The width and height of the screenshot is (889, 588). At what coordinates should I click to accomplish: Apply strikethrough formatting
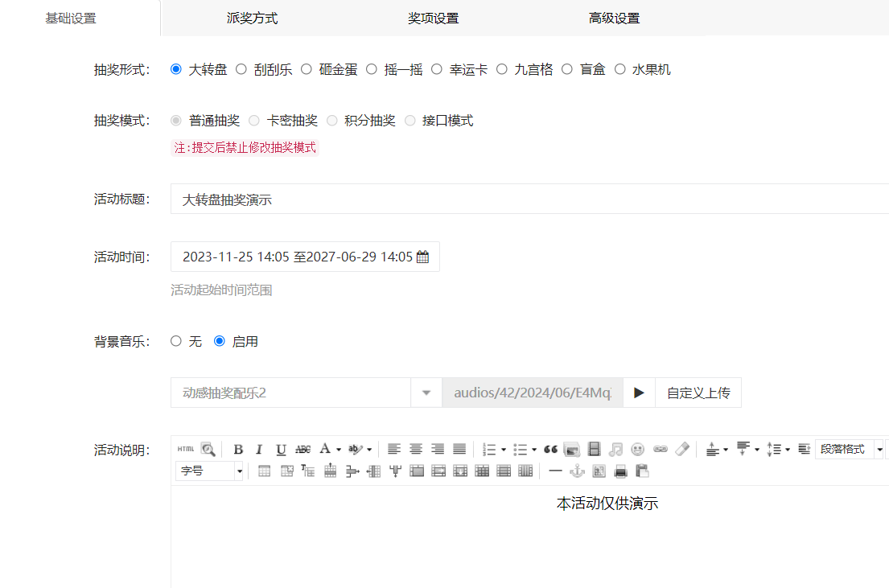[303, 450]
